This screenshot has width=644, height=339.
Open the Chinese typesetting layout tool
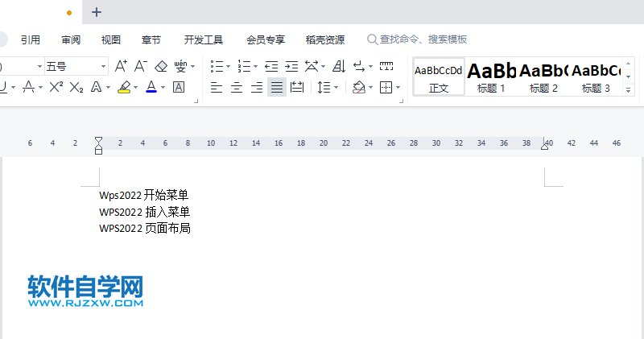pyautogui.click(x=312, y=66)
